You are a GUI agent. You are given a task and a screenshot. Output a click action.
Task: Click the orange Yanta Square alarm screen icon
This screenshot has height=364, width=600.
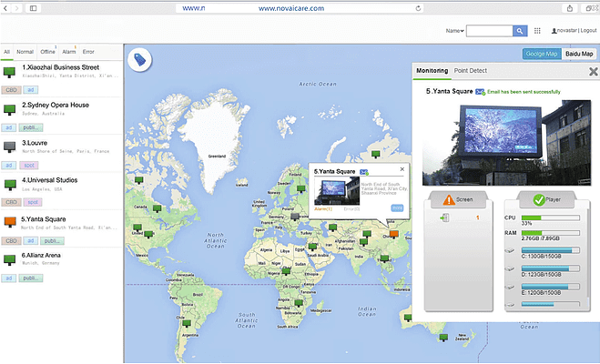pos(10,221)
